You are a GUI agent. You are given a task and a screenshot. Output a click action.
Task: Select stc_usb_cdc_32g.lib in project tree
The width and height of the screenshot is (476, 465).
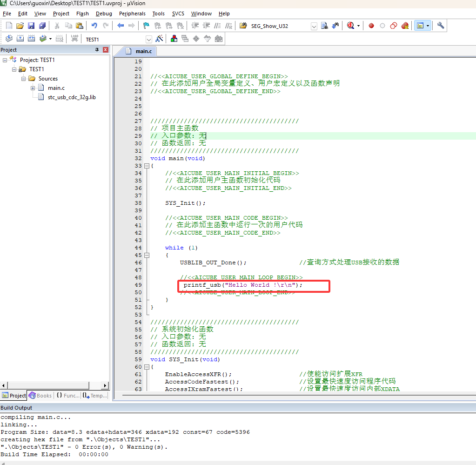[x=72, y=97]
